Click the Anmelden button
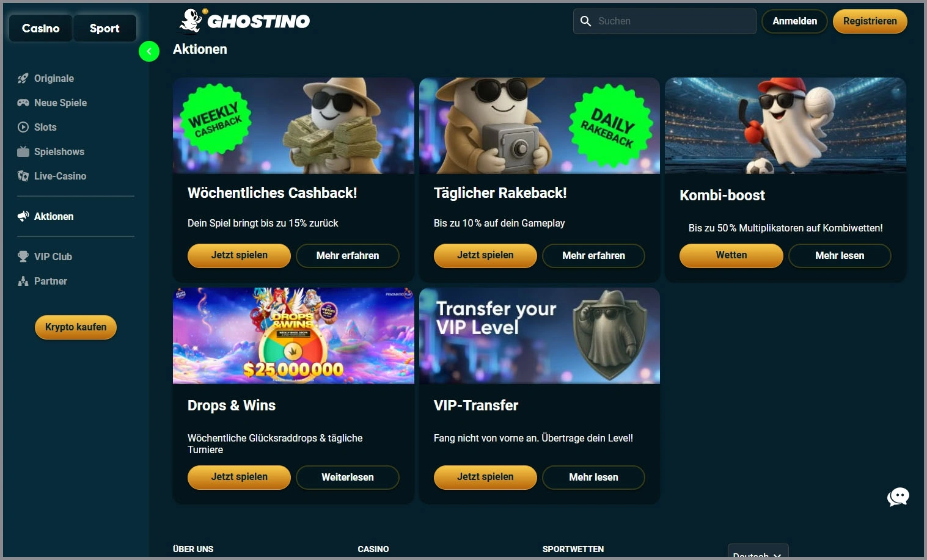 (x=794, y=21)
